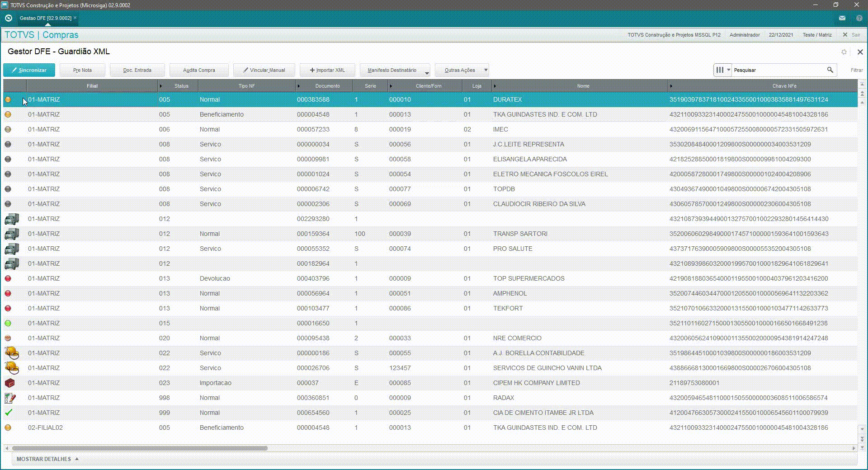Click the date 22/12/2021 in header
The image size is (868, 470).
tap(781, 35)
